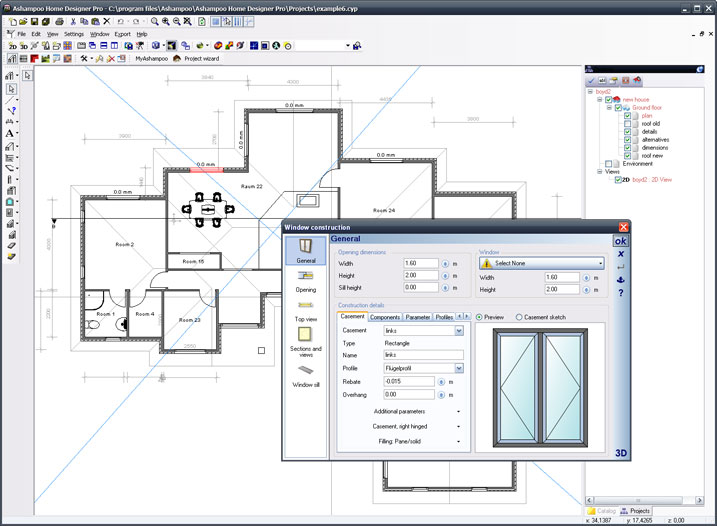Click the Project wizard toolbar icon

click(x=202, y=59)
